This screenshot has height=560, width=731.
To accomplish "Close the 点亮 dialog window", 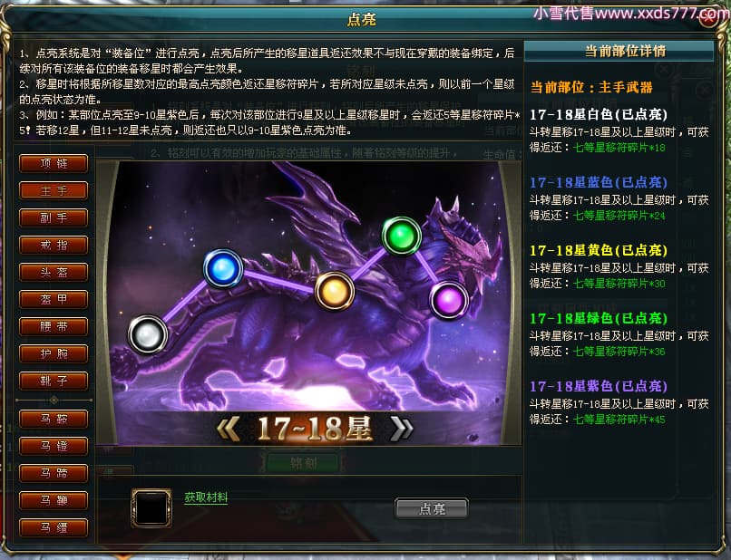I will [709, 18].
